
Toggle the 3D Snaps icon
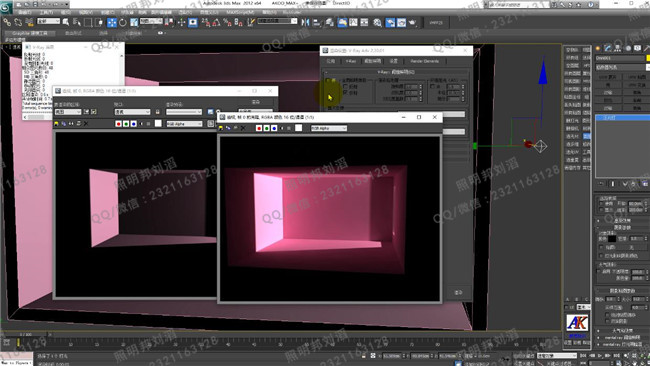click(x=206, y=22)
